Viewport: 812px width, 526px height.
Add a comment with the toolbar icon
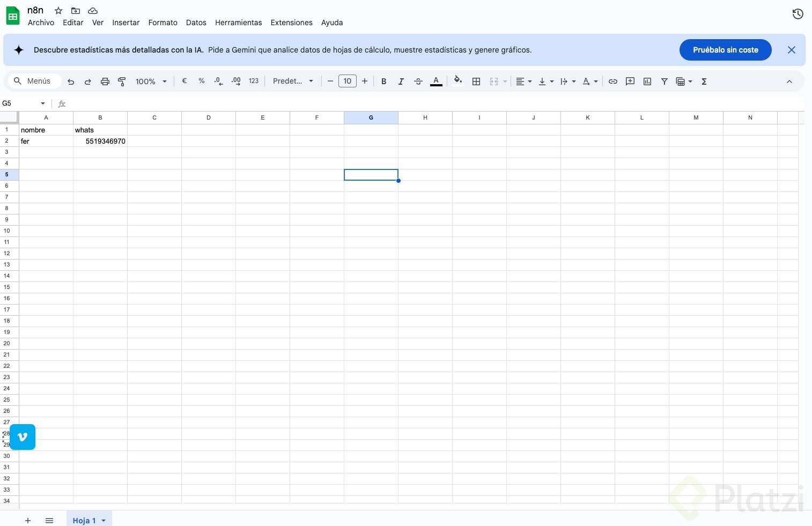pyautogui.click(x=630, y=82)
